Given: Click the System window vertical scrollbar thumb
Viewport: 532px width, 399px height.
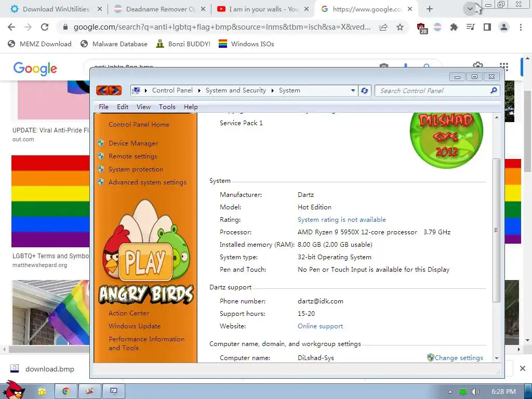Looking at the screenshot, I should (x=496, y=230).
